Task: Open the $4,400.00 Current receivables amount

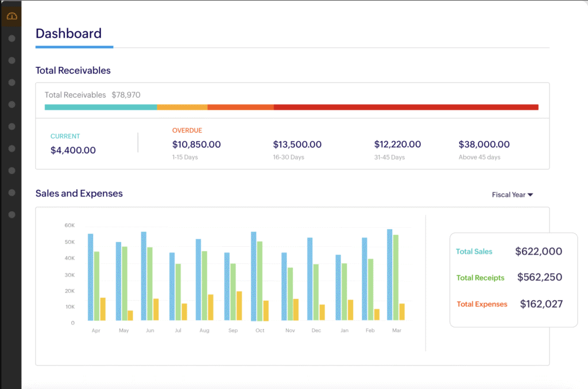Action: (x=73, y=150)
